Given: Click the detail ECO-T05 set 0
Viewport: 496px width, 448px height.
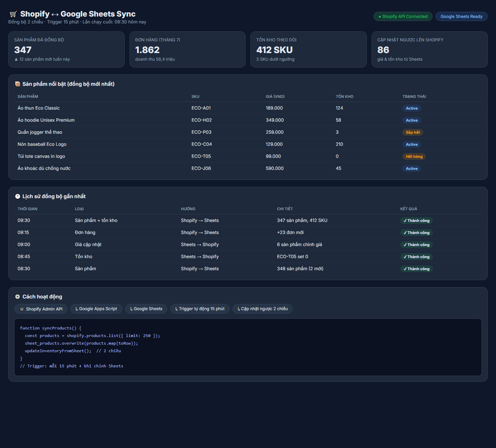Looking at the screenshot, I should (292, 257).
